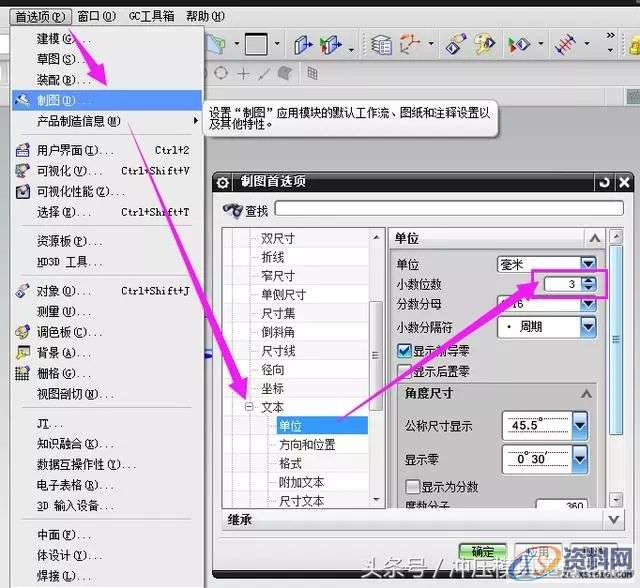
Task: Click the reset icon in dialog title bar
Action: pos(604,182)
